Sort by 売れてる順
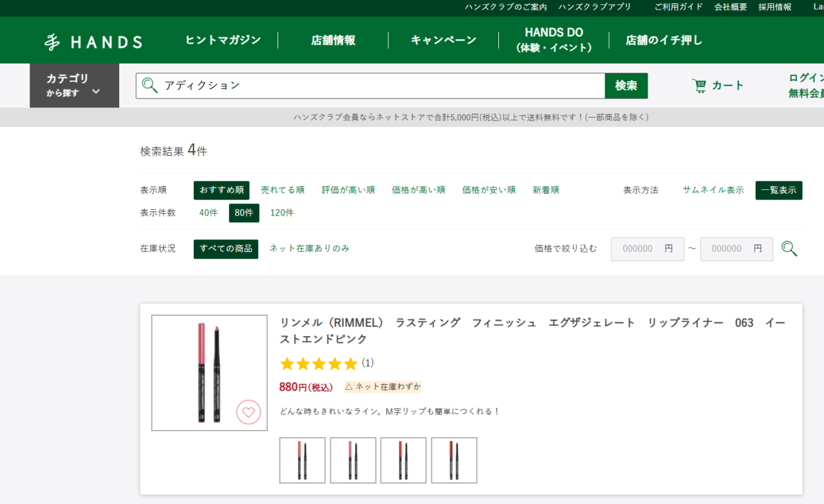 pos(283,191)
